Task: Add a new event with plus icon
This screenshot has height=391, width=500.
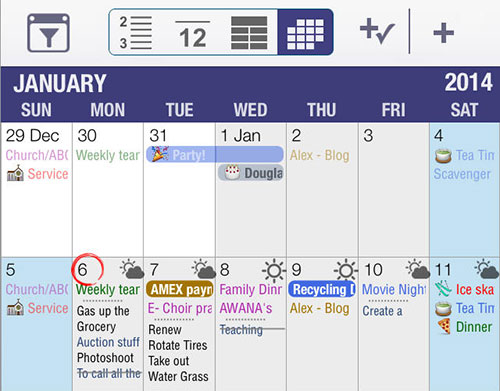Action: (443, 33)
